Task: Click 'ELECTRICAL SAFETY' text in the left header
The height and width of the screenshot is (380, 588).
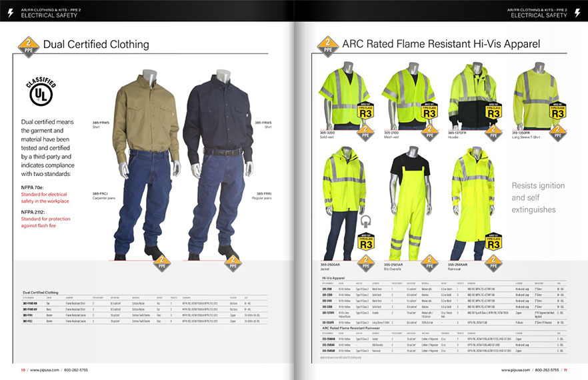Action: point(49,15)
